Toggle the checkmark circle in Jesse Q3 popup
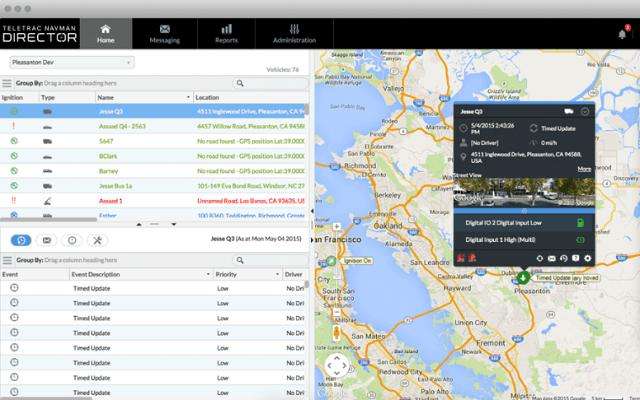Viewport: 640px width, 400px height. tap(585, 111)
